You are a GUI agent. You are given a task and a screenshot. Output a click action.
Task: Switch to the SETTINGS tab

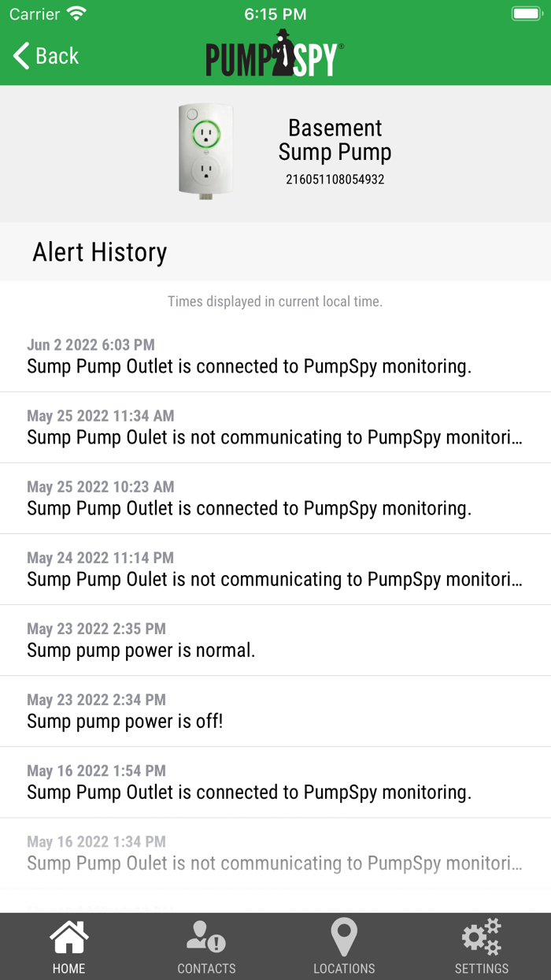click(x=481, y=945)
